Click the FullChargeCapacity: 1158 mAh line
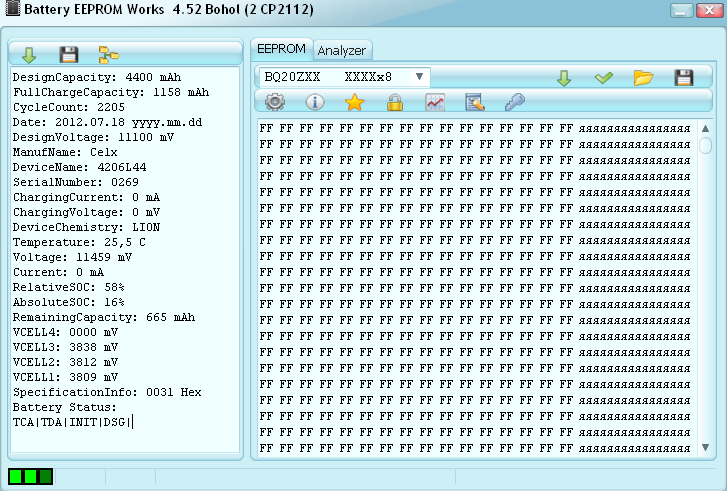The height and width of the screenshot is (491, 727). click(x=111, y=92)
